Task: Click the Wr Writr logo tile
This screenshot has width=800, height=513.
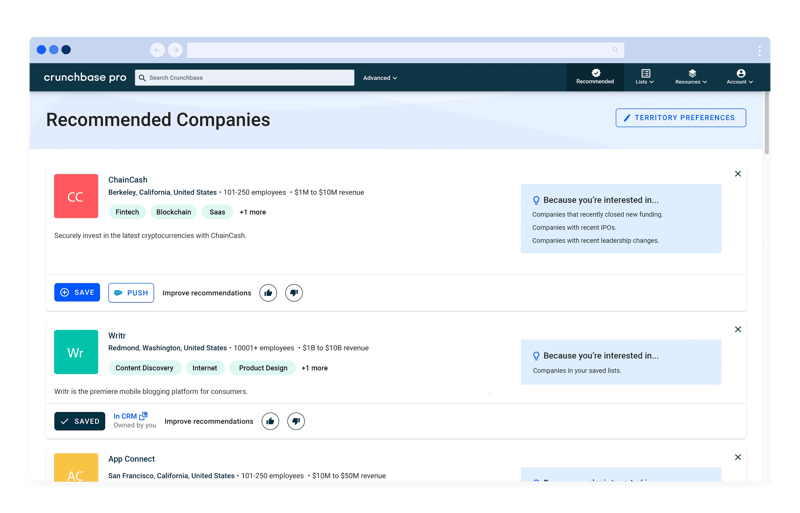Action: [76, 352]
